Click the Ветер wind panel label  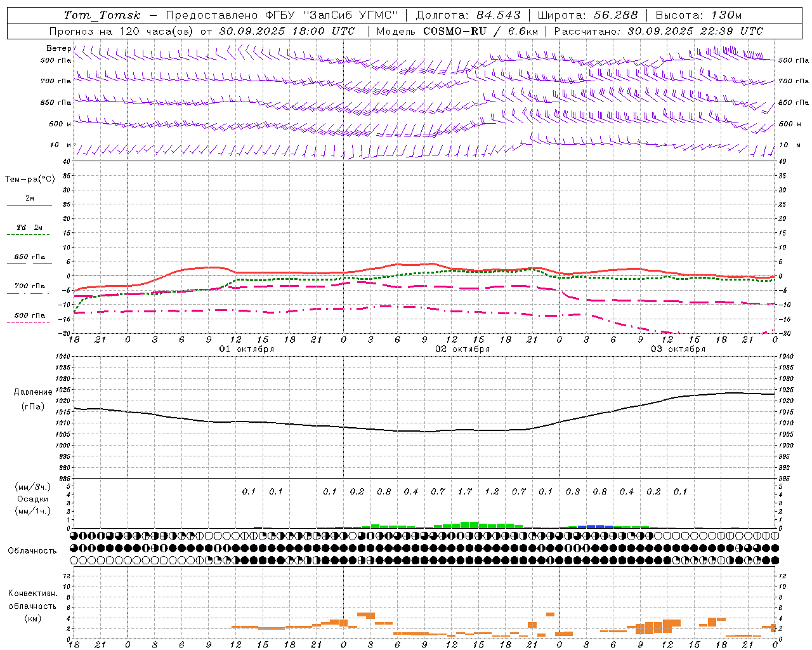[x=58, y=48]
